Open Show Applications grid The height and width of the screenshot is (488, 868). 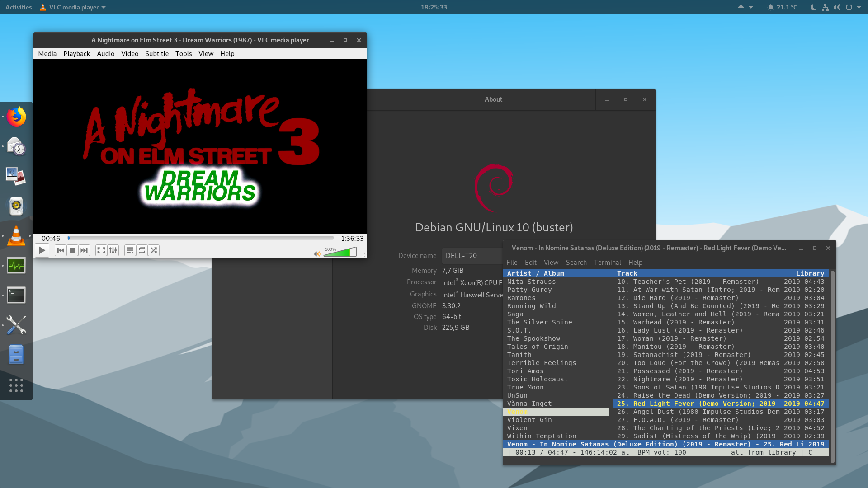coord(16,385)
